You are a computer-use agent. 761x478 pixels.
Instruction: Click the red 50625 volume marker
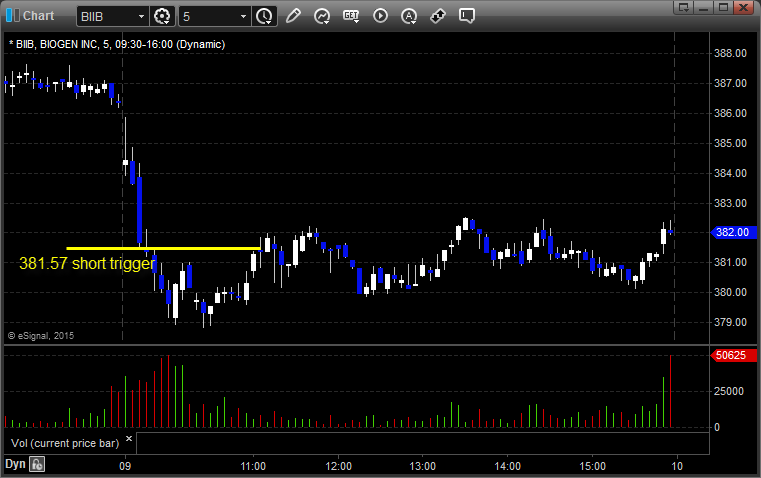click(x=733, y=355)
